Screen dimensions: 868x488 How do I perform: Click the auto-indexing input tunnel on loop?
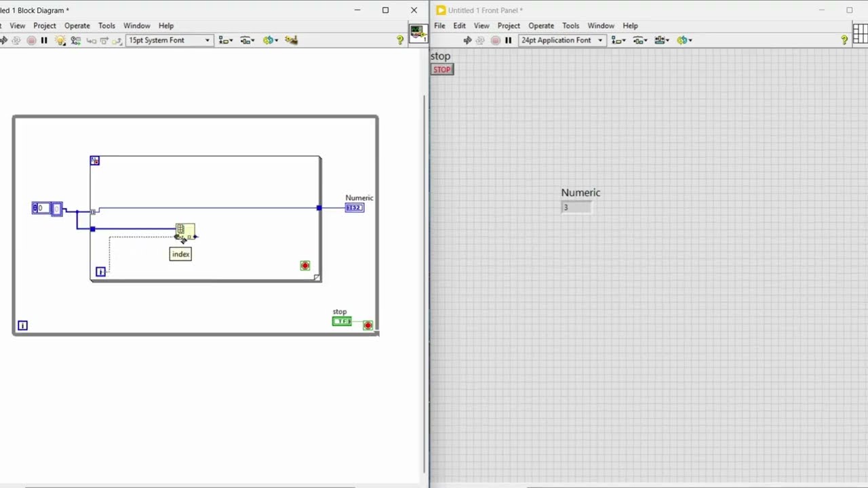[93, 211]
